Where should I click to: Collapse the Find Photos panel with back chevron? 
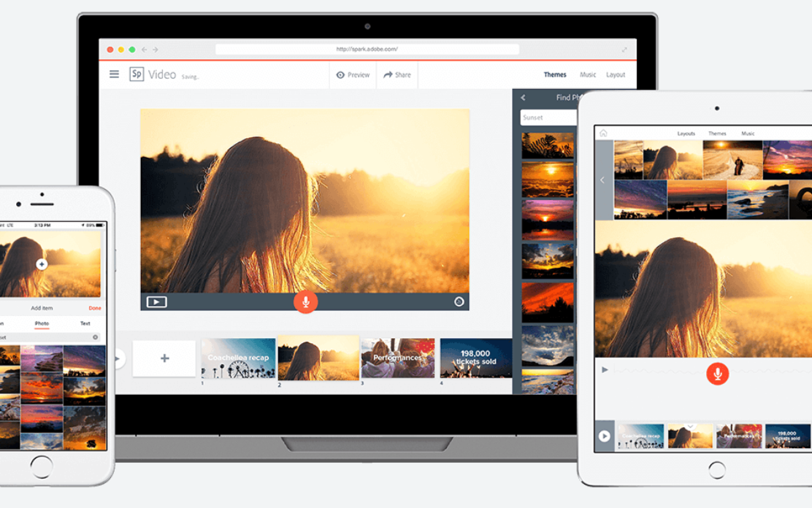(x=523, y=98)
